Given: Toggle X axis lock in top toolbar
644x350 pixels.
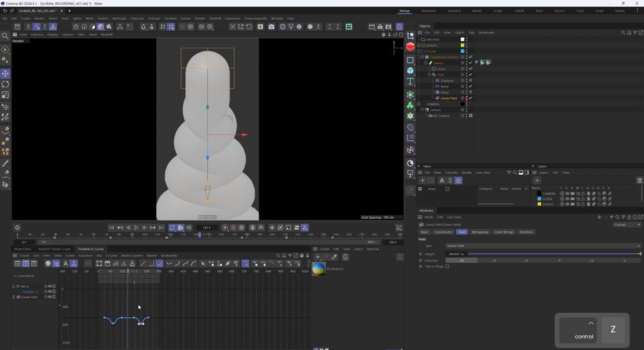Looking at the screenshot, I should coord(28,27).
